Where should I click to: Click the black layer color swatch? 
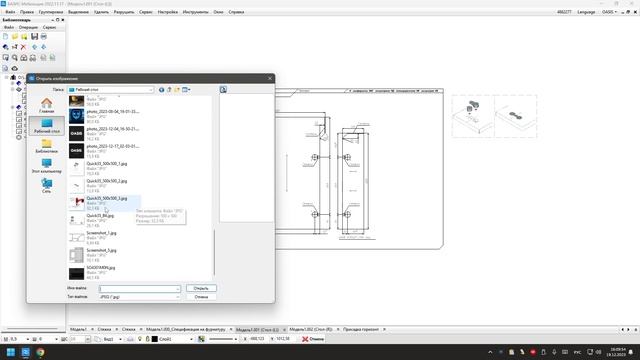click(155, 339)
